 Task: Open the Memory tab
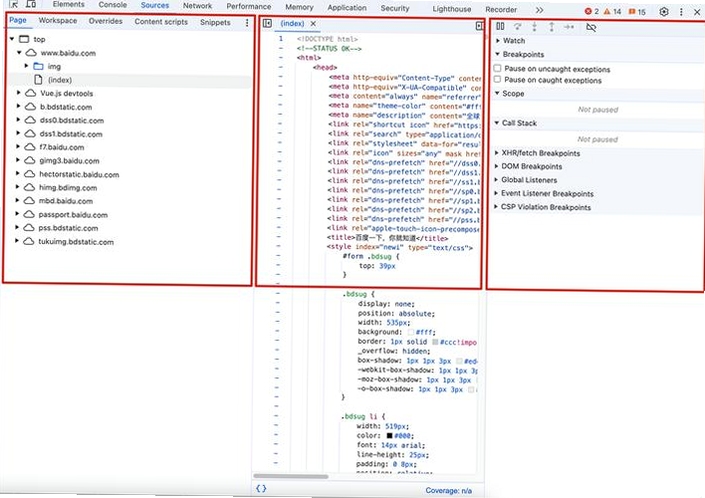[x=299, y=7]
